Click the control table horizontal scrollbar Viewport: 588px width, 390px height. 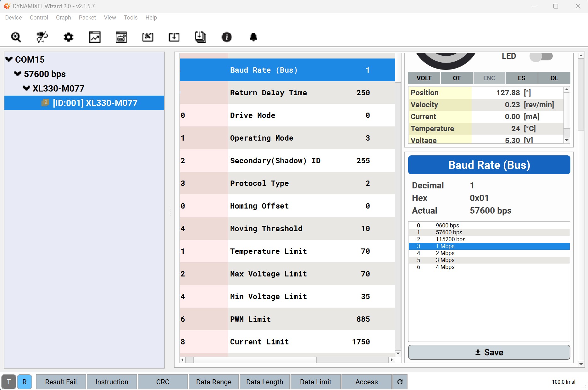255,360
